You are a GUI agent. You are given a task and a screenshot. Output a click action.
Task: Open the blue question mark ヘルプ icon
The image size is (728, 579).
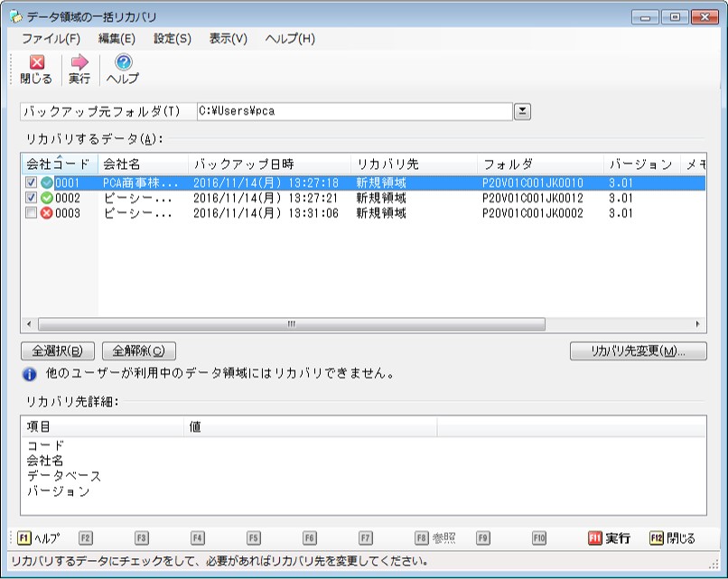[x=123, y=62]
